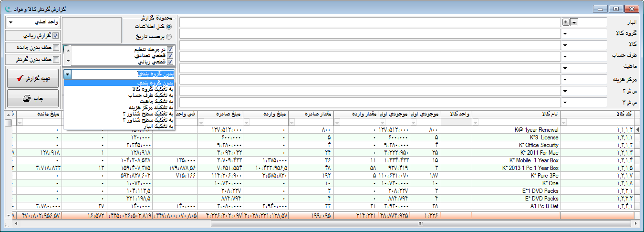Click the app icon in the title bar

[x=7, y=9]
